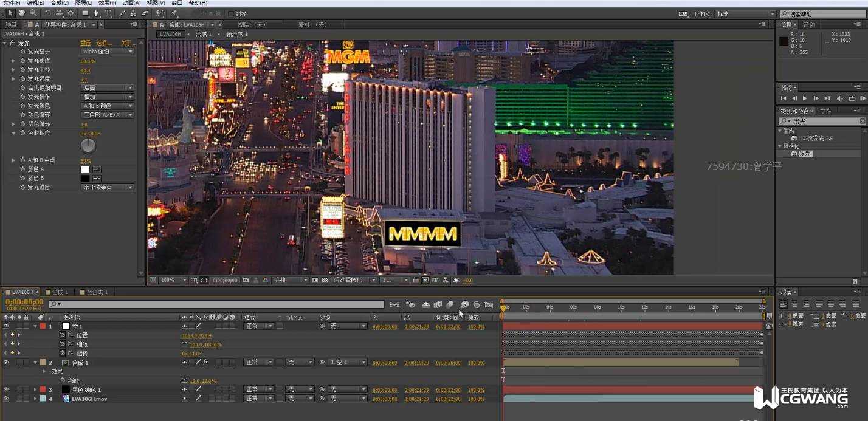Toggle Preserve Transparency box for 空 1

pyautogui.click(x=280, y=326)
